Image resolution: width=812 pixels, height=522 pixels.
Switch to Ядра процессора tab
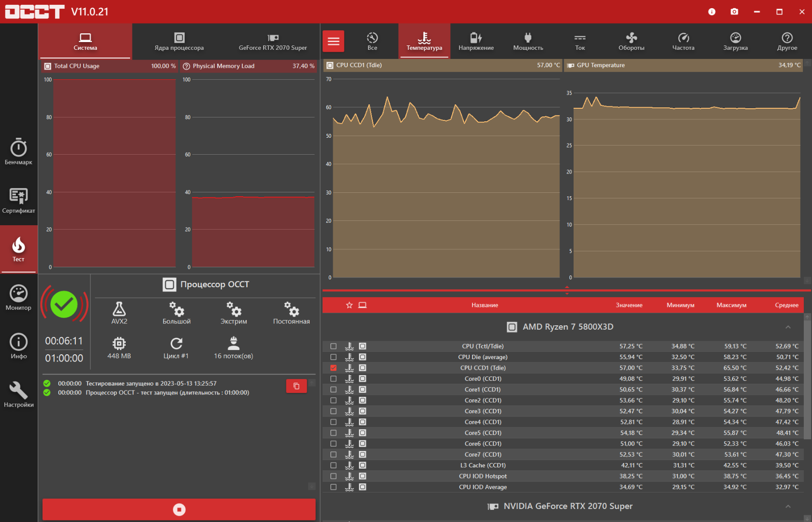click(179, 42)
